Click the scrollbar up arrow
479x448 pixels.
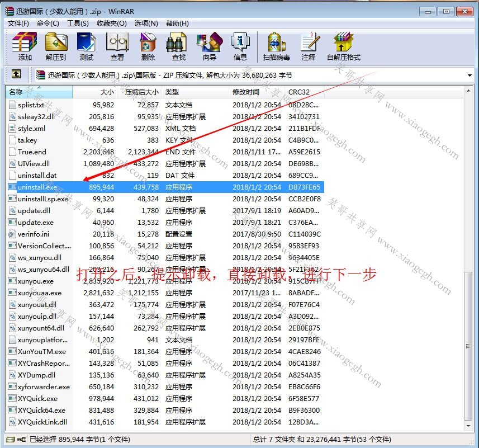pyautogui.click(x=468, y=91)
